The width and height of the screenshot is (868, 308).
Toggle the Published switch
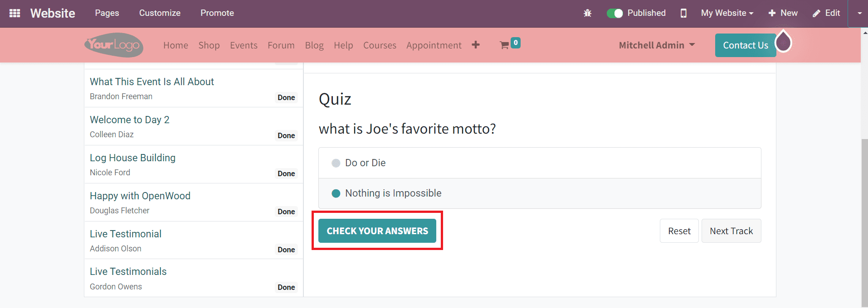(x=614, y=13)
